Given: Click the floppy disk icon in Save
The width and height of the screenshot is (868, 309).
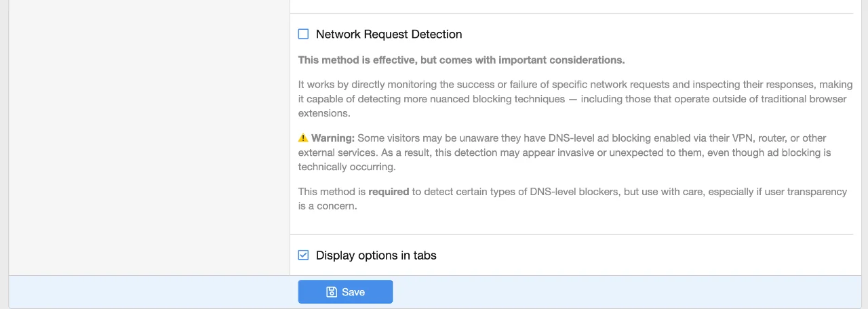Looking at the screenshot, I should (332, 292).
